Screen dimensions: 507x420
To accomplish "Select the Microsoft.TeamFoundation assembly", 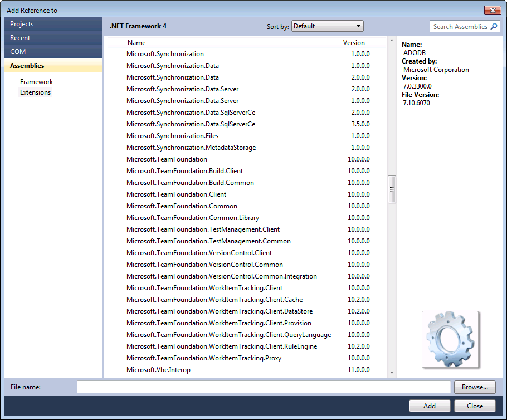I will [x=247, y=159].
